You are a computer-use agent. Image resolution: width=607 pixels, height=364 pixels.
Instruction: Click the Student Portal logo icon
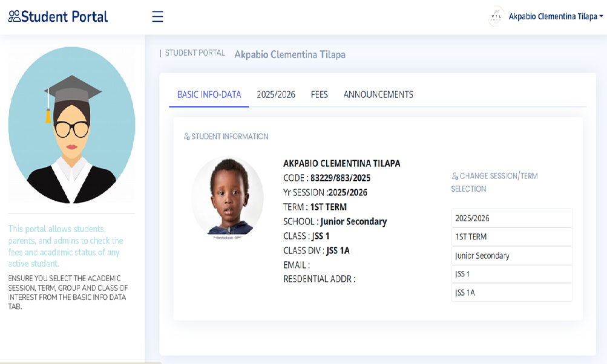[14, 16]
